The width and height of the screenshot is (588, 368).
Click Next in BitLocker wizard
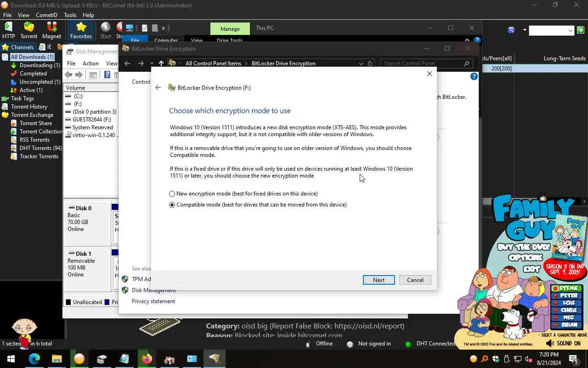tap(379, 280)
